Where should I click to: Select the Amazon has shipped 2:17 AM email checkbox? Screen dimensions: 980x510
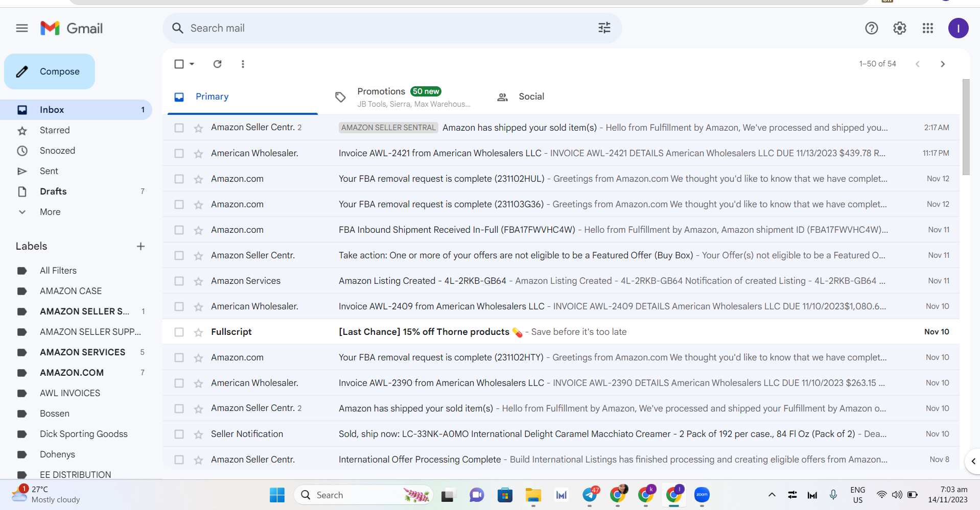click(x=179, y=128)
